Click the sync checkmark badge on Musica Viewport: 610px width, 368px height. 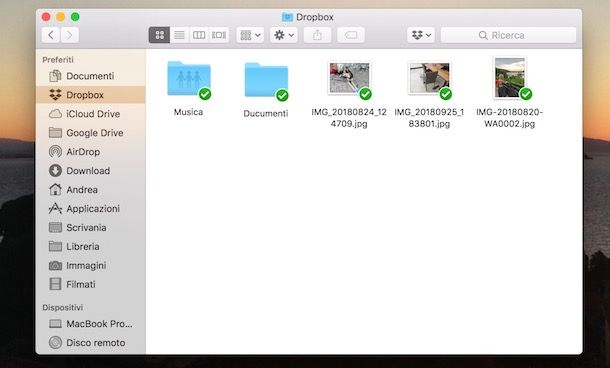point(205,94)
